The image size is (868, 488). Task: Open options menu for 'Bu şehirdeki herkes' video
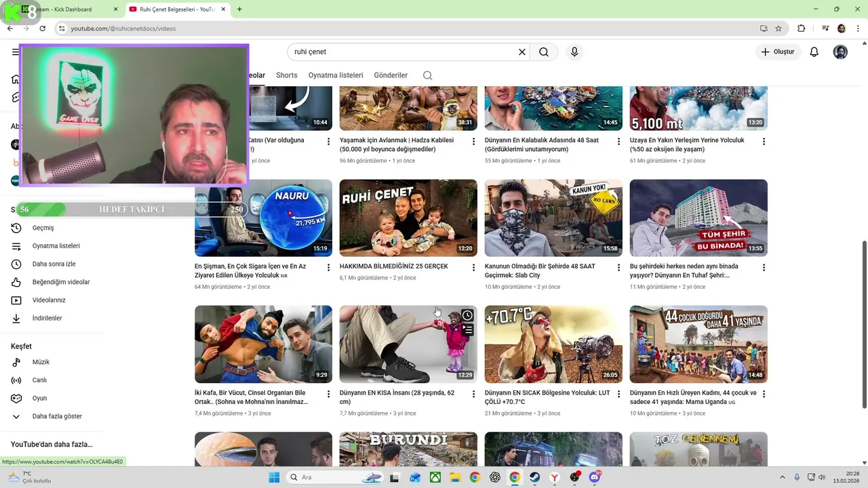pyautogui.click(x=764, y=268)
